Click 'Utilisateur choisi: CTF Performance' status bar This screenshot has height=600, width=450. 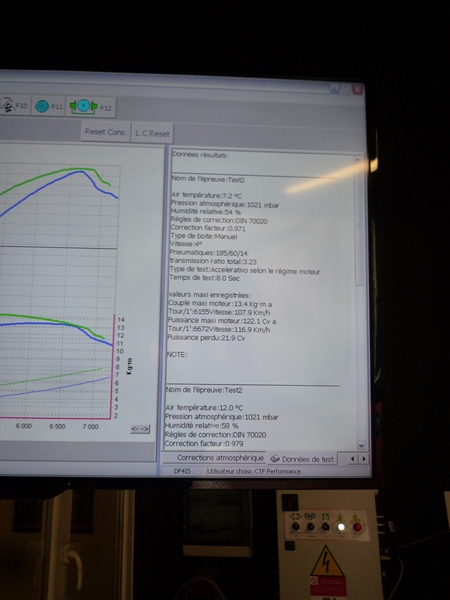tap(254, 471)
